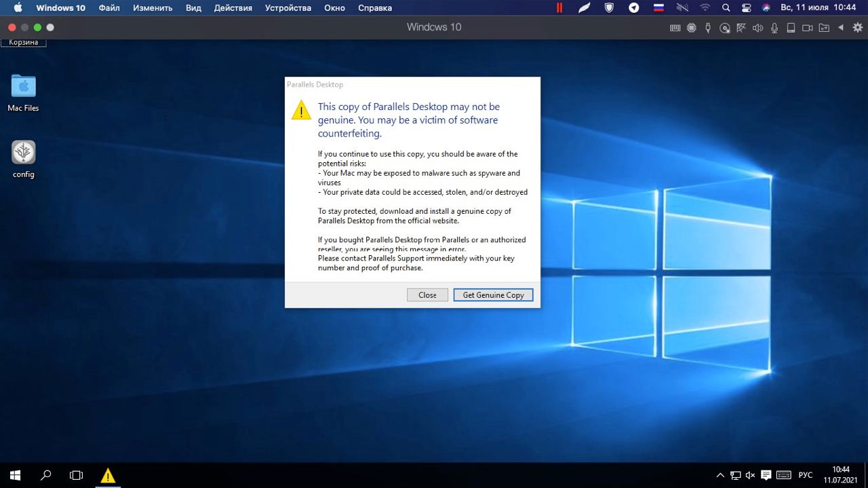Screen dimensions: 868x488
Task: Show hidden icons in Windows tray
Action: click(720, 475)
